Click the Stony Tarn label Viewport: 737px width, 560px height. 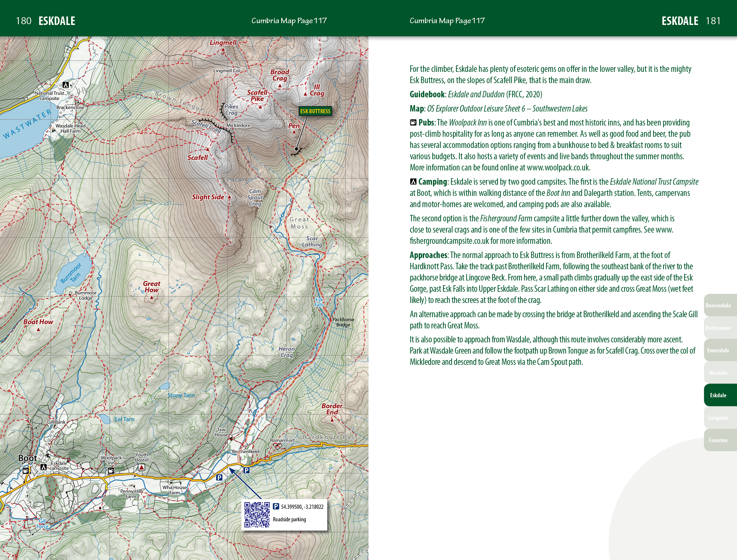[x=181, y=395]
